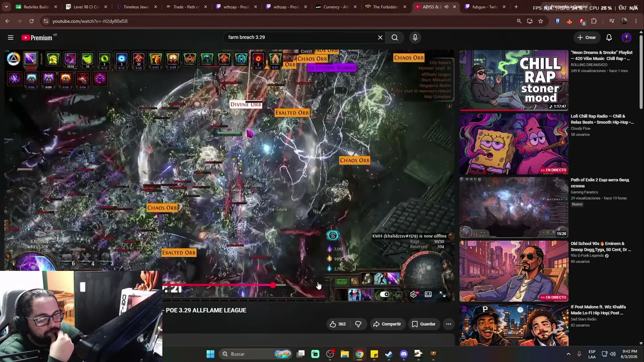
Task: Save the video with Guardar
Action: click(423, 324)
